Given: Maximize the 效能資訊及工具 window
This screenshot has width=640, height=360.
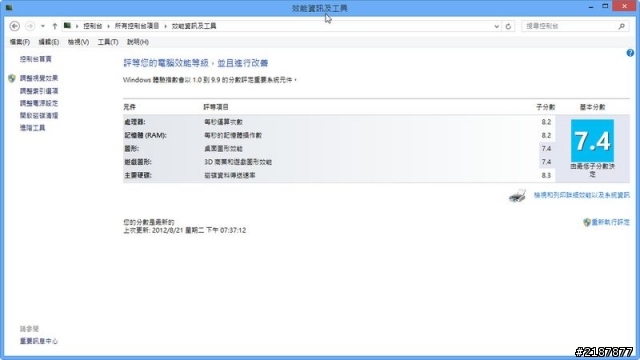Looking at the screenshot, I should coord(605,7).
